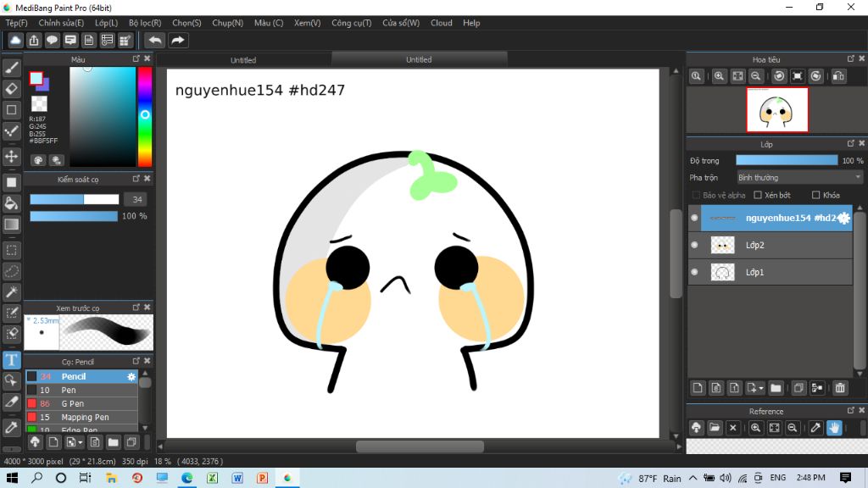This screenshot has height=488, width=868.
Task: Click the export/share icon in the top toolbar
Action: click(x=34, y=41)
